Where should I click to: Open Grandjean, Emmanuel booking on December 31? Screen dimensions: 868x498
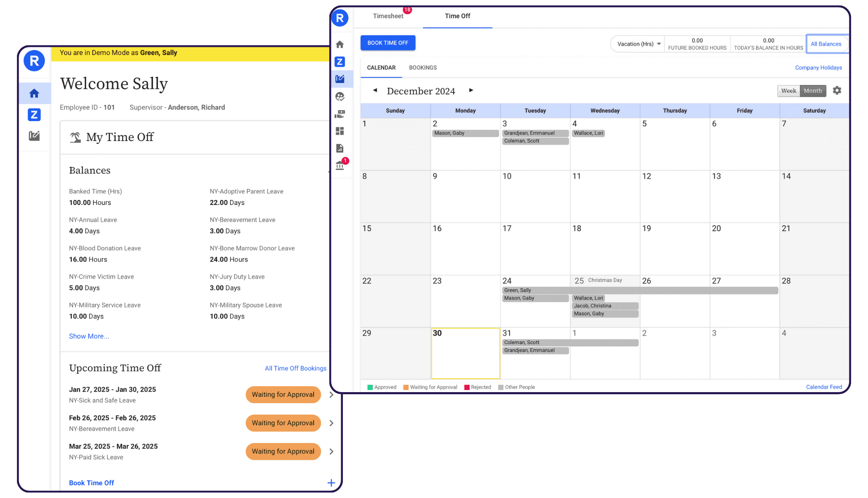point(535,351)
